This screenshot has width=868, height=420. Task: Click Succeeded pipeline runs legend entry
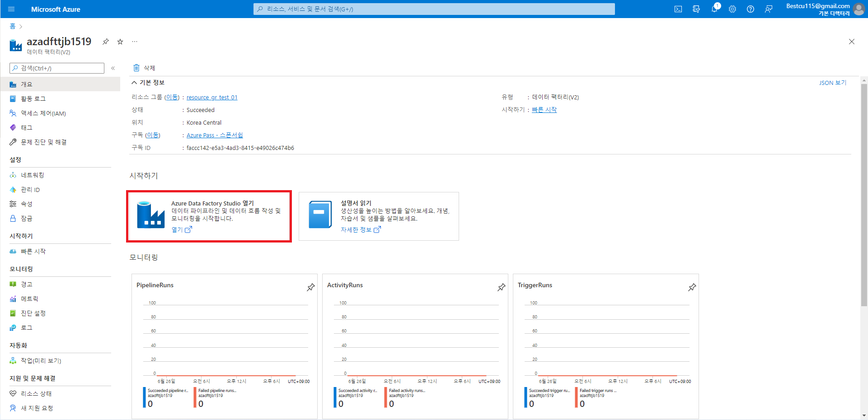(x=165, y=397)
